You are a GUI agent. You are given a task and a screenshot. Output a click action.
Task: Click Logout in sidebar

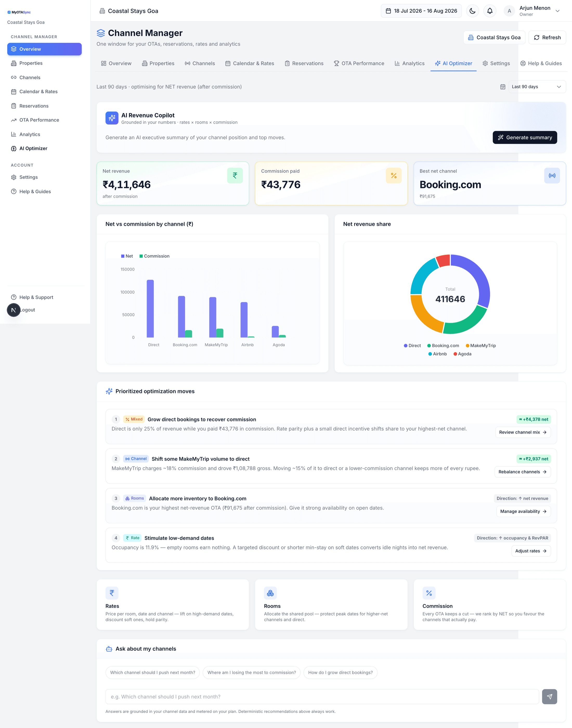pyautogui.click(x=28, y=310)
